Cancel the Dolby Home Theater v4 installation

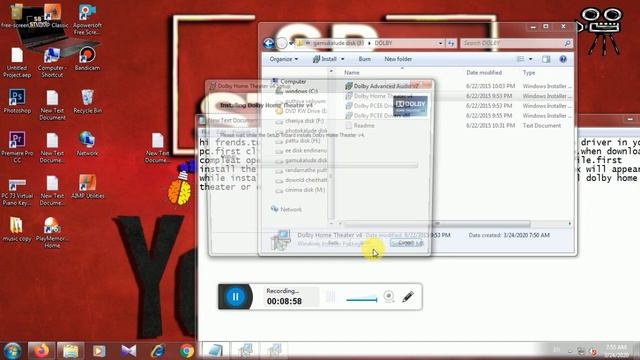pyautogui.click(x=406, y=243)
